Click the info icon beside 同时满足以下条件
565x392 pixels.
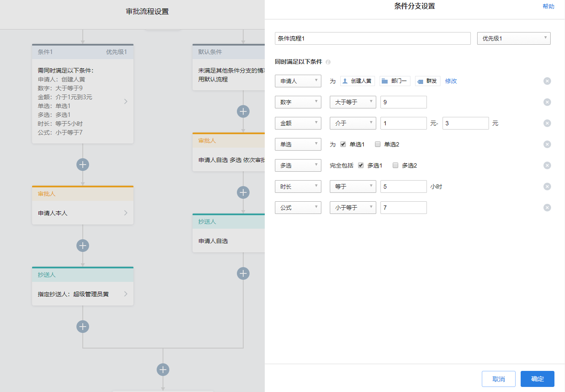[328, 62]
